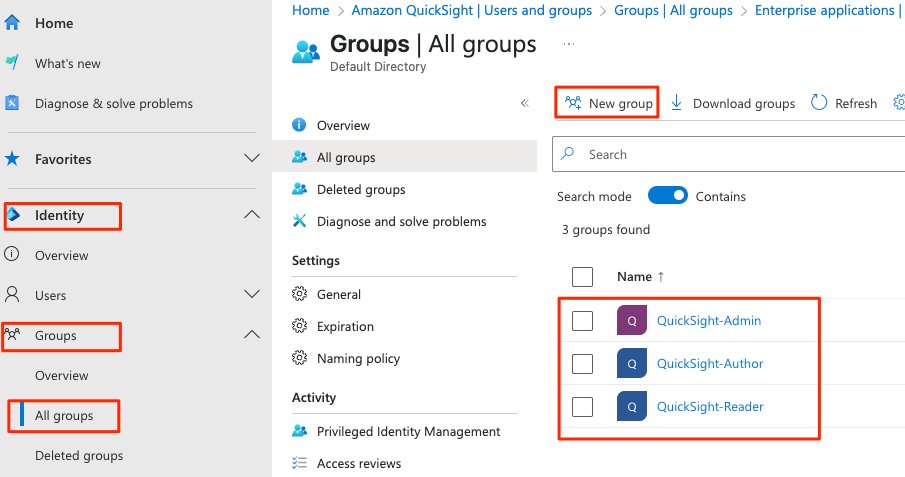Viewport: 905px width, 477px height.
Task: Click the blue info icon next to Overview
Action: click(299, 125)
